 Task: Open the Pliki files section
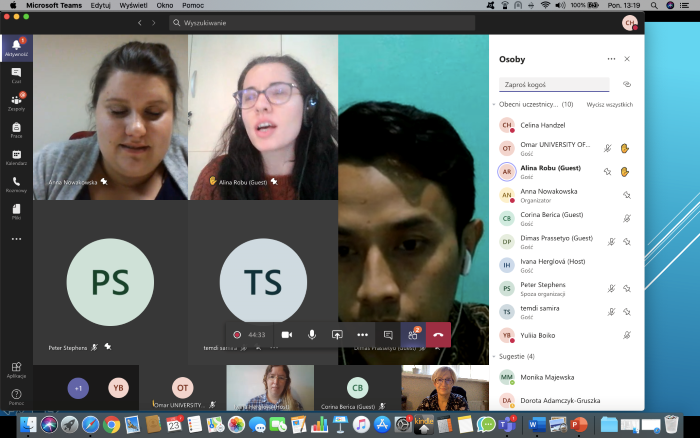click(16, 211)
